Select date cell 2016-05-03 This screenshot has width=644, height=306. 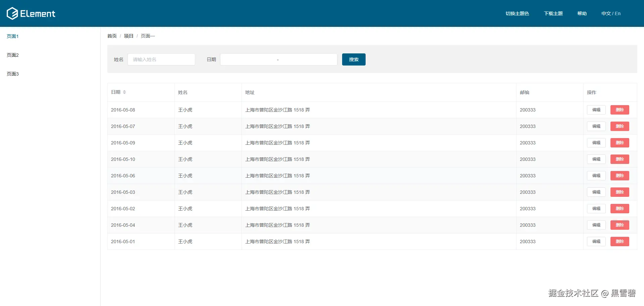click(x=123, y=192)
